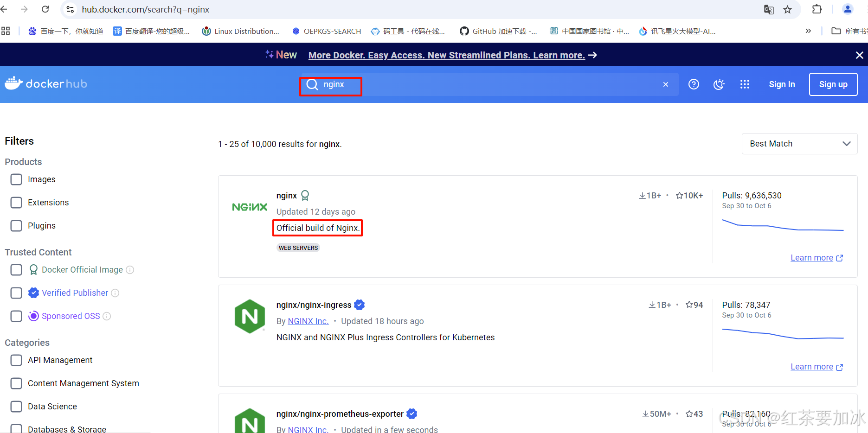The width and height of the screenshot is (868, 433).
Task: Open the 讯飞星火大模型 bookmark
Action: point(677,31)
